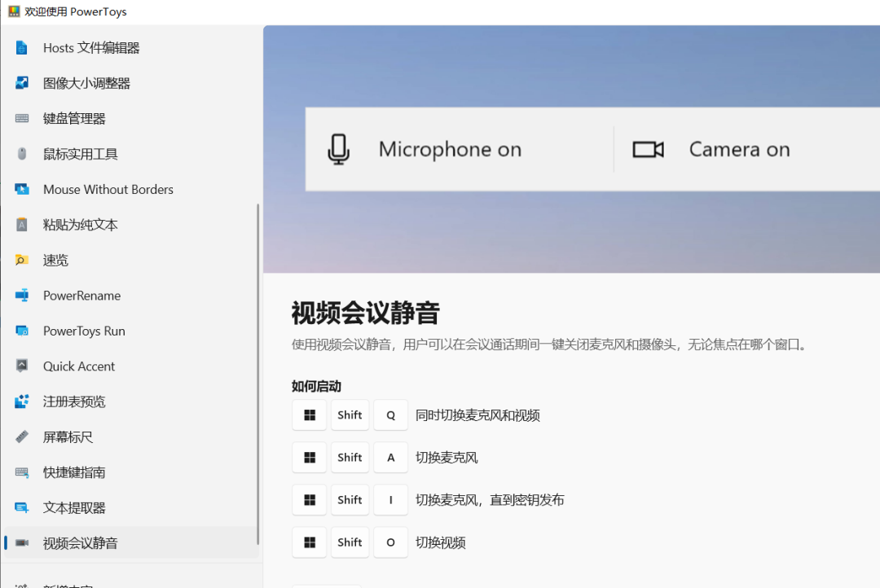Click the 切换麦克风，直到密钥发布 description
Image resolution: width=880 pixels, height=588 pixels.
[x=490, y=500]
